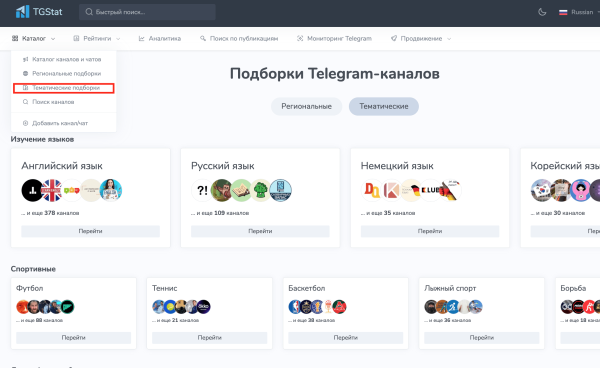Open the Лыжный спорт collection title
The height and width of the screenshot is (368, 600).
tap(450, 288)
